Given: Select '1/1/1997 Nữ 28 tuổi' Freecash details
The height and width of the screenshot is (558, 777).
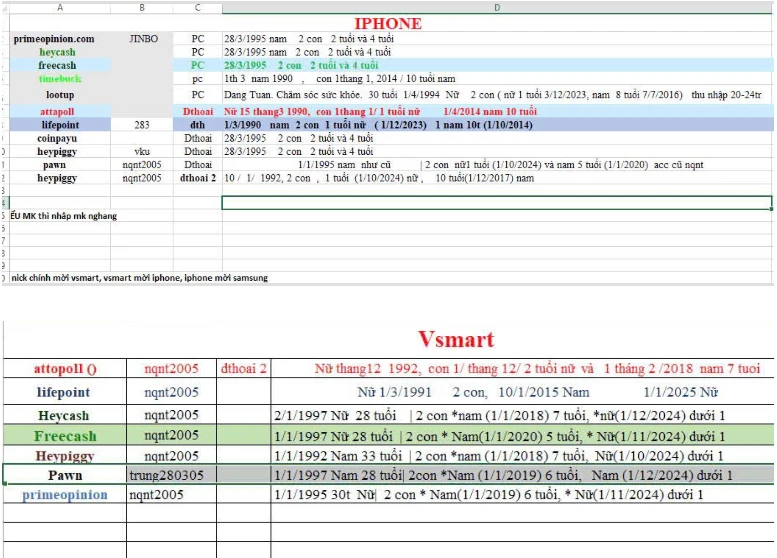Looking at the screenshot, I should pyautogui.click(x=522, y=436).
